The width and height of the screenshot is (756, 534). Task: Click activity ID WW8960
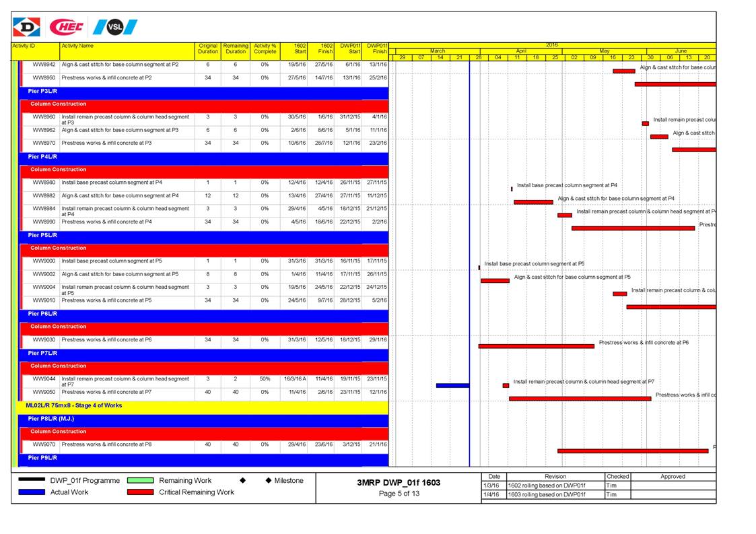(x=44, y=116)
